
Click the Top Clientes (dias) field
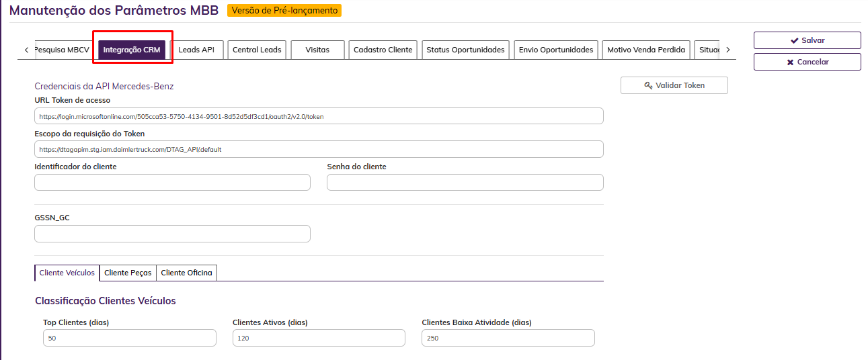click(x=130, y=338)
